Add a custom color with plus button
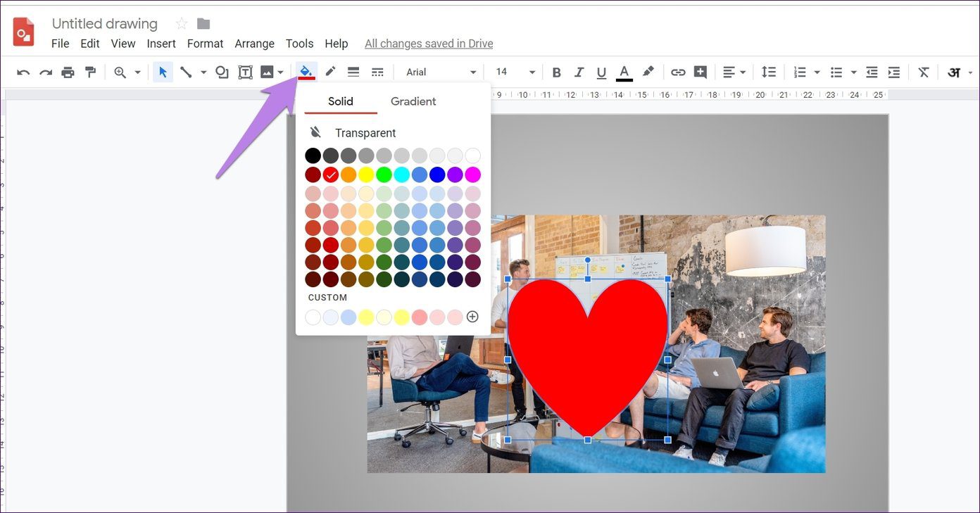This screenshot has width=980, height=513. click(x=472, y=317)
